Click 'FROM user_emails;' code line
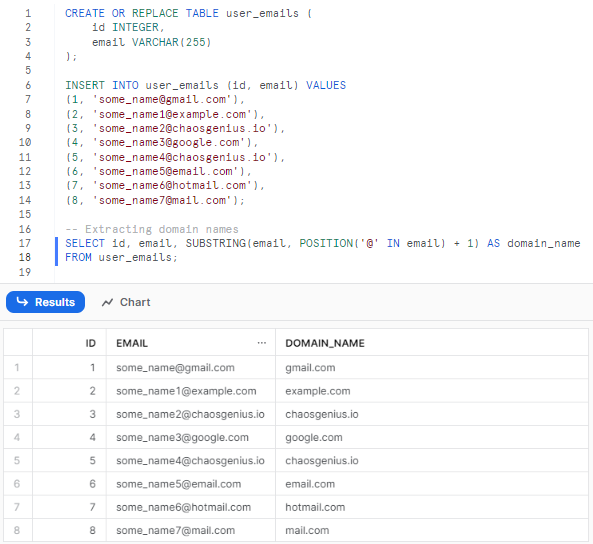The height and width of the screenshot is (544, 593). pos(121,257)
